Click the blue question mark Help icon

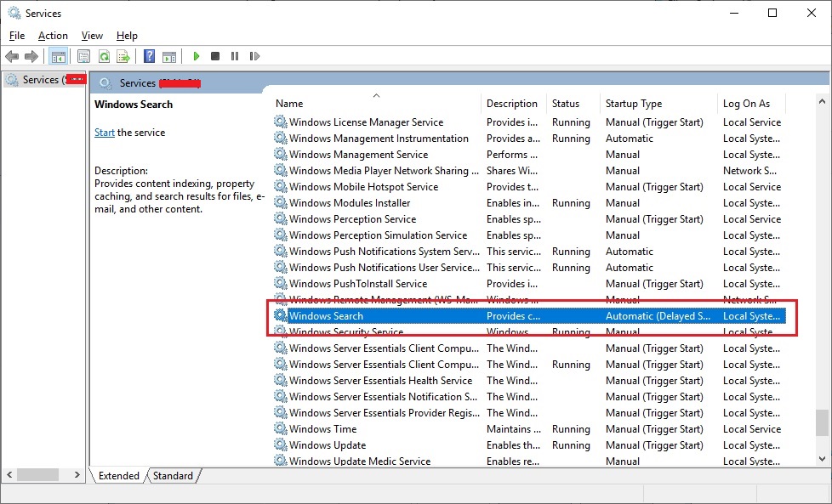coord(149,56)
